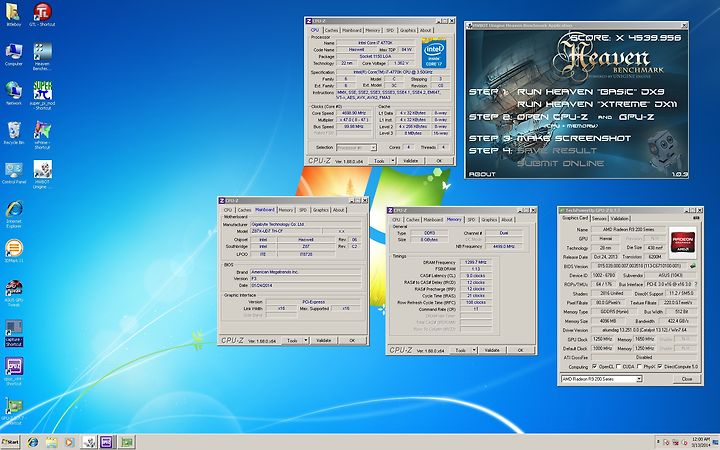Switch to Validation tab in GPU-Z

619,219
